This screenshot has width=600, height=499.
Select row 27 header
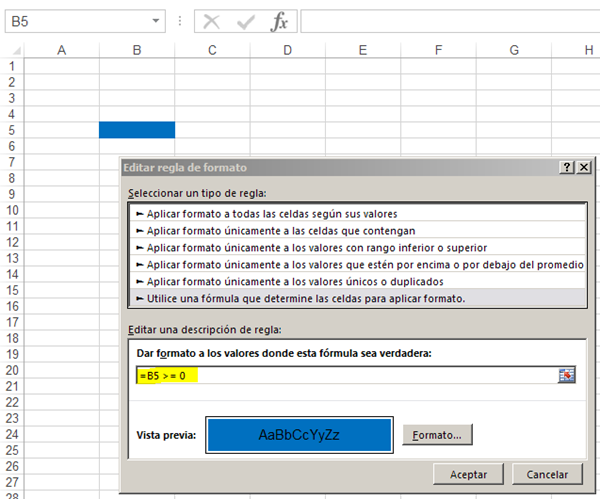point(12,482)
